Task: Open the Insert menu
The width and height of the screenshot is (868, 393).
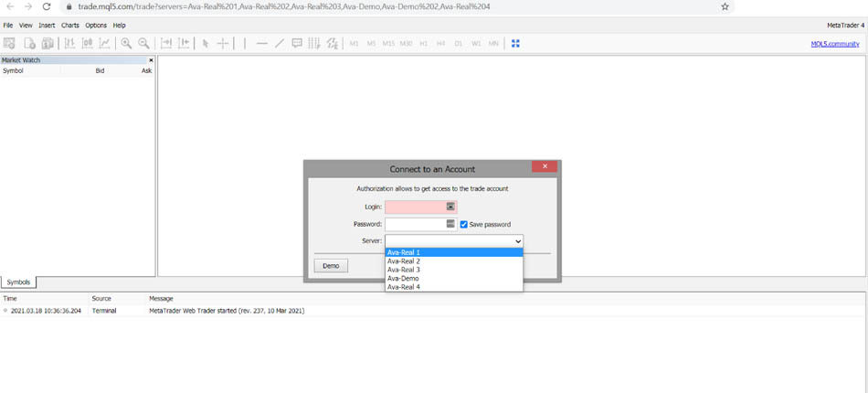Action: coord(47,26)
